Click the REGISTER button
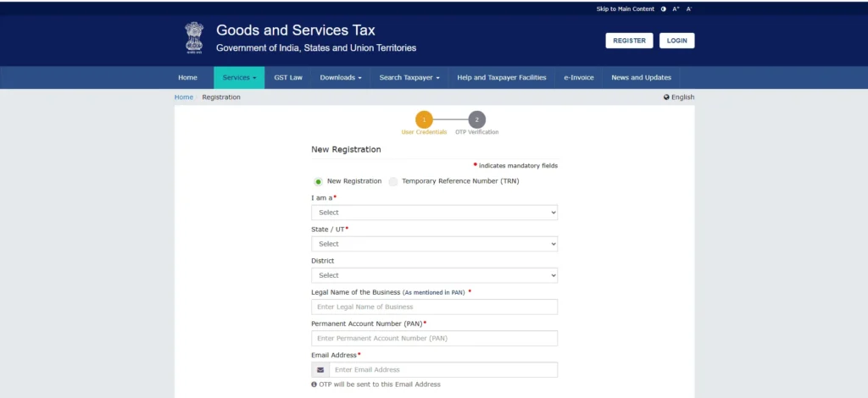This screenshot has width=868, height=398. [629, 41]
